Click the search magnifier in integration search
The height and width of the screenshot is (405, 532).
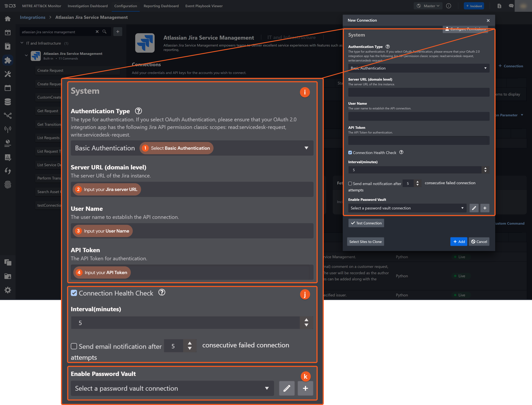coord(104,32)
